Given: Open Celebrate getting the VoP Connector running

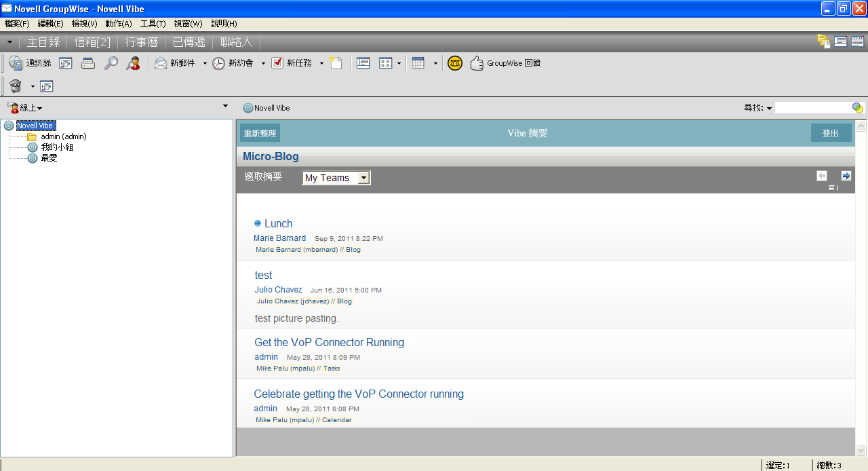Looking at the screenshot, I should click(359, 394).
